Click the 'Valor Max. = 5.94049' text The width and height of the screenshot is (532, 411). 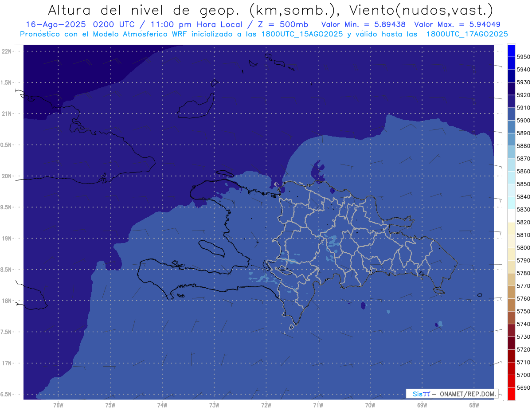tap(458, 24)
